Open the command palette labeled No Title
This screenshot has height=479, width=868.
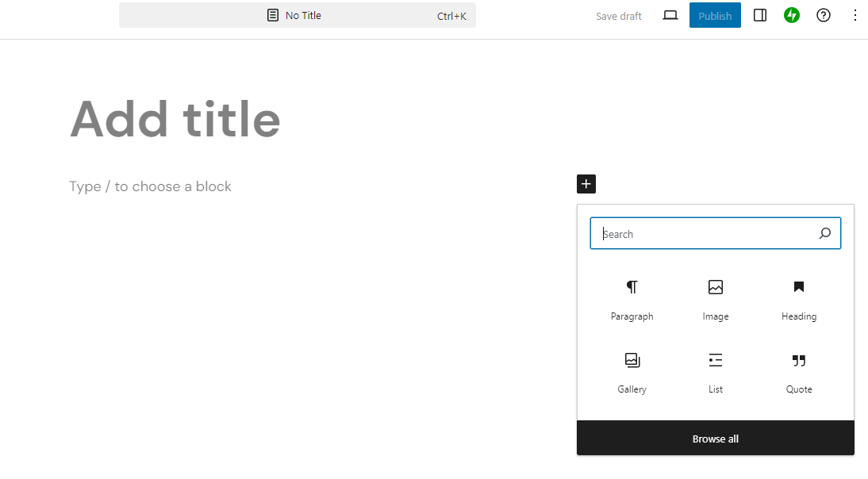coord(297,15)
